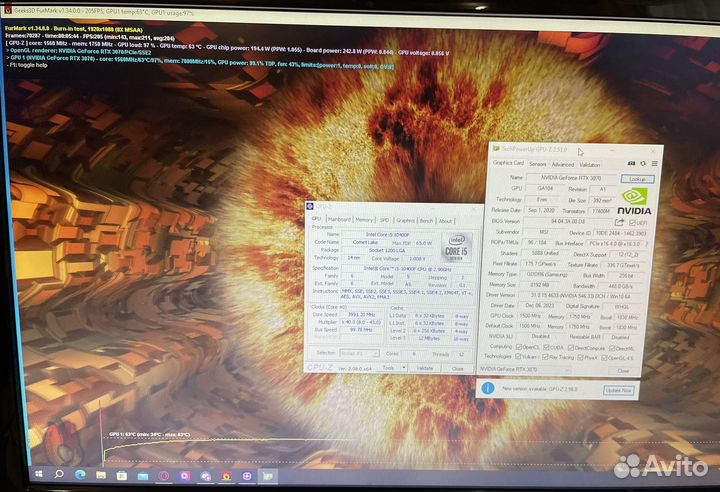The width and height of the screenshot is (720, 492).
Task: Toggle the OpenGL 4.6 checkbox
Action: (605, 358)
